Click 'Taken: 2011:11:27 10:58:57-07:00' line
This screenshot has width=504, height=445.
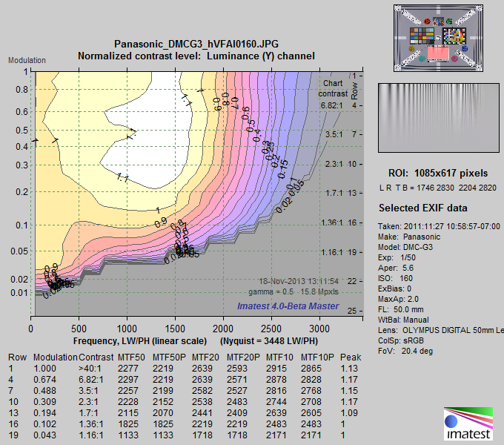439,226
